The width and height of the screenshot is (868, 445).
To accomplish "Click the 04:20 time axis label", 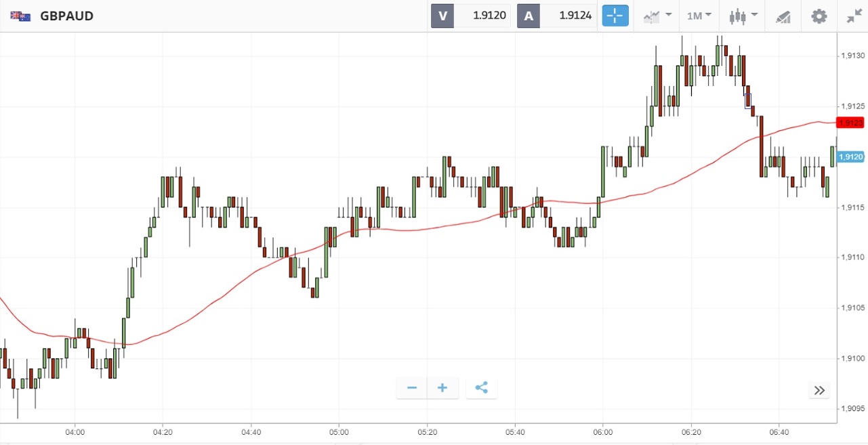I will (163, 431).
